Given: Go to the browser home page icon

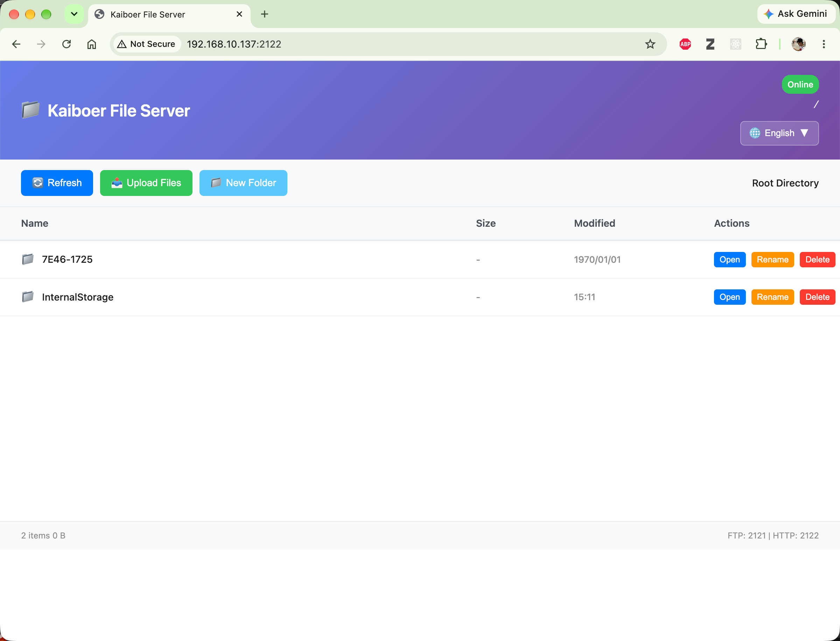Looking at the screenshot, I should pos(92,44).
